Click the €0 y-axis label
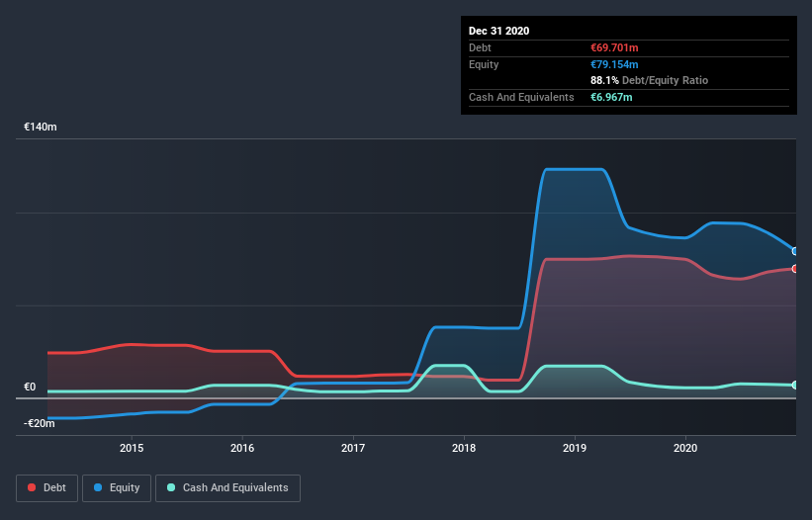 [30, 387]
